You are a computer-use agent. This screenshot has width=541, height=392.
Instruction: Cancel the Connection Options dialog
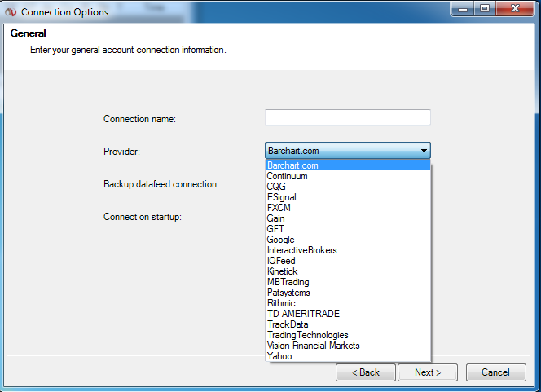[495, 372]
